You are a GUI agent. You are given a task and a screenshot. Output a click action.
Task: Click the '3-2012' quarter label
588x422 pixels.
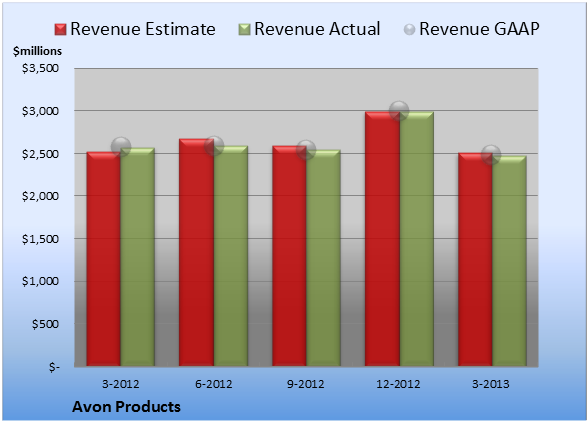121,384
